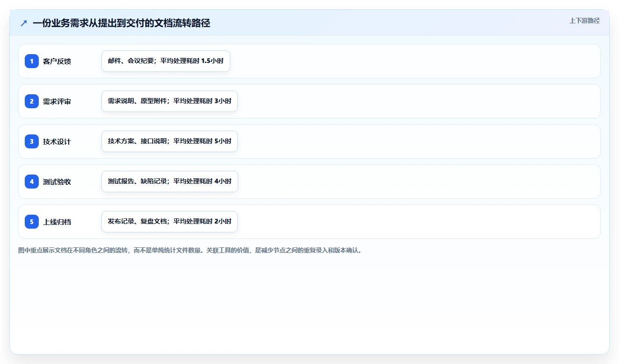The height and width of the screenshot is (364, 619).
Task: Select the 邮件、会议纪要 detail chip
Action: pyautogui.click(x=166, y=61)
